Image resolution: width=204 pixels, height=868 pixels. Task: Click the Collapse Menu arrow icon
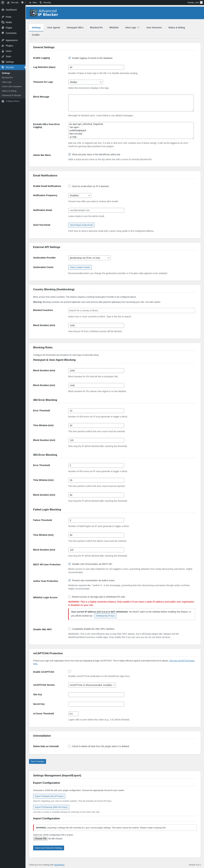[3, 101]
